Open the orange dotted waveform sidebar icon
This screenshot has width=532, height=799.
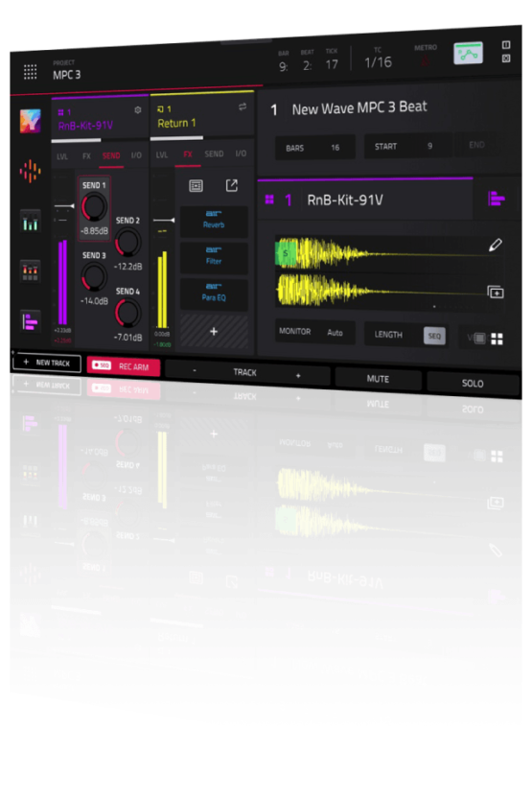(30, 171)
